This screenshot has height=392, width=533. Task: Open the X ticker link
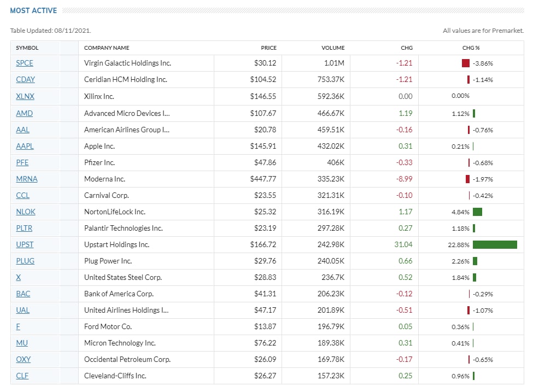point(19,277)
